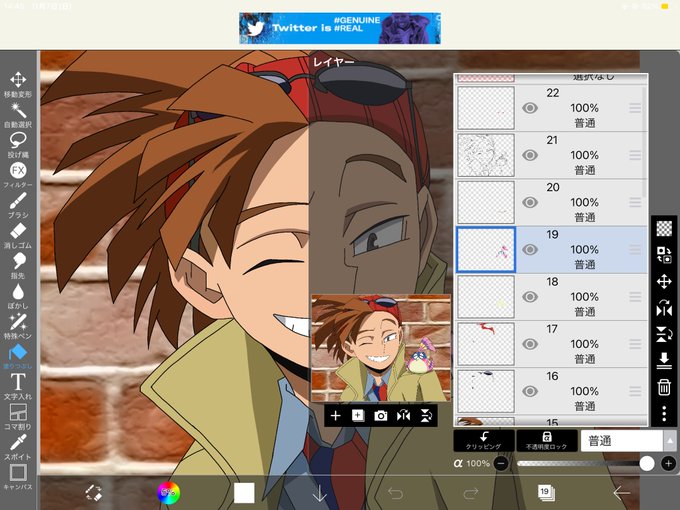680x510 pixels.
Task: Click the back arrow in bottom bar
Action: (621, 493)
